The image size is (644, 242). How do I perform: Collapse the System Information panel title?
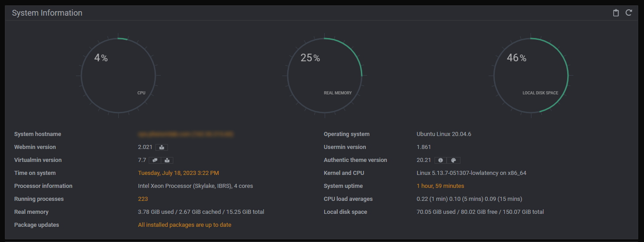click(47, 13)
